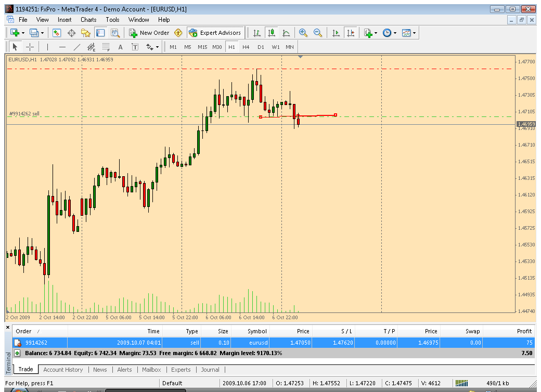Toggle the Terminal window icon

100,33
